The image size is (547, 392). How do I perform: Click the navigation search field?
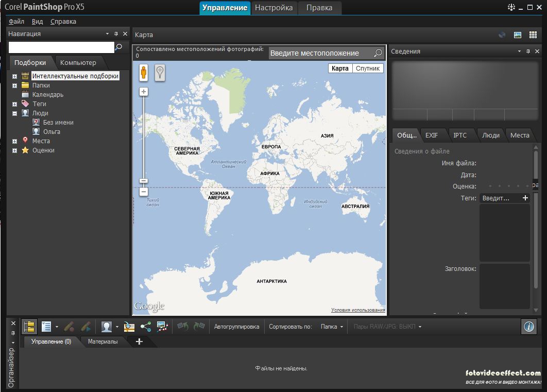(61, 47)
